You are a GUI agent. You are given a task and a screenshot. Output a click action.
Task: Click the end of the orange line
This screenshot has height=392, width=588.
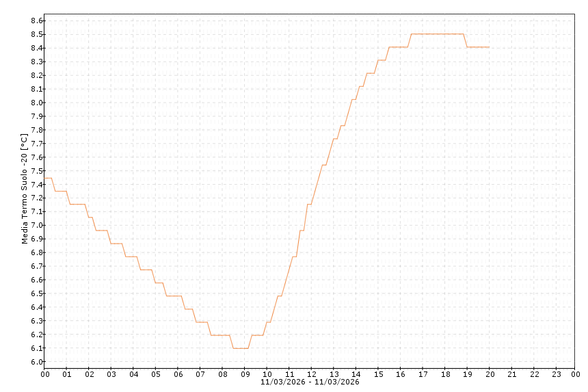click(x=490, y=47)
